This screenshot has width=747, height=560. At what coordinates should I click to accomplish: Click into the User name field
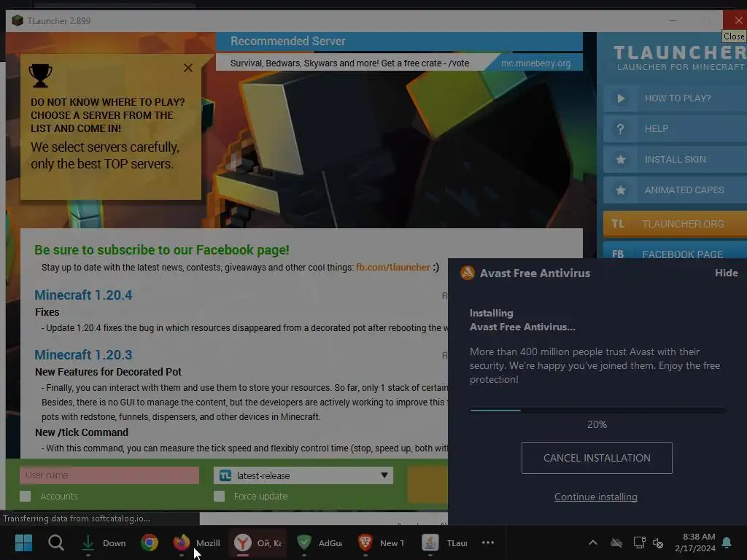click(x=109, y=475)
